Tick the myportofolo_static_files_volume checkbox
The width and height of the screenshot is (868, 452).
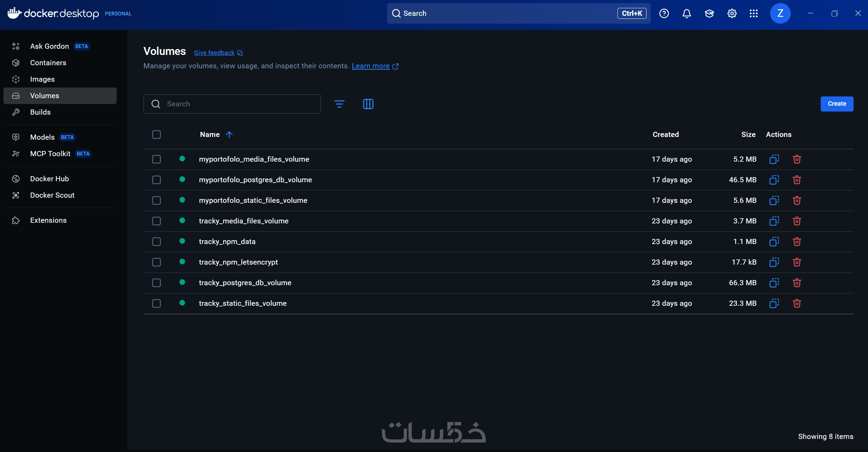[x=157, y=200]
